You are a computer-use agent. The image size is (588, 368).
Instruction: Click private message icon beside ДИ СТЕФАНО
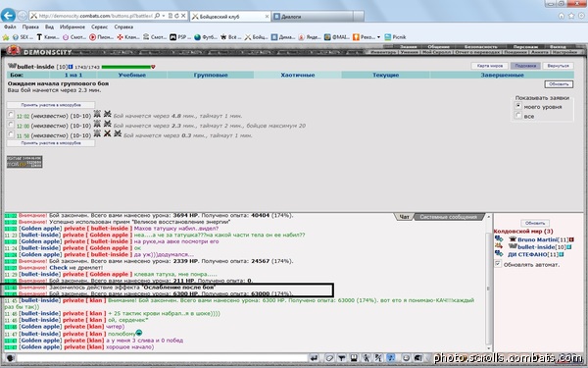(x=499, y=254)
